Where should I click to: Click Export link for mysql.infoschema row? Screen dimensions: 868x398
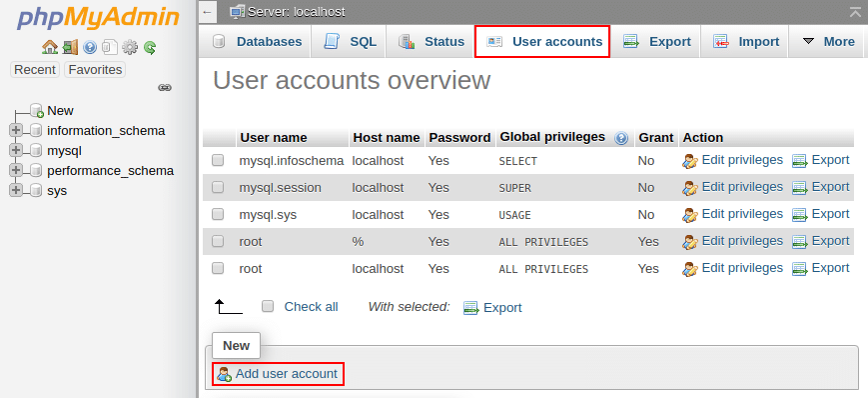pos(830,160)
